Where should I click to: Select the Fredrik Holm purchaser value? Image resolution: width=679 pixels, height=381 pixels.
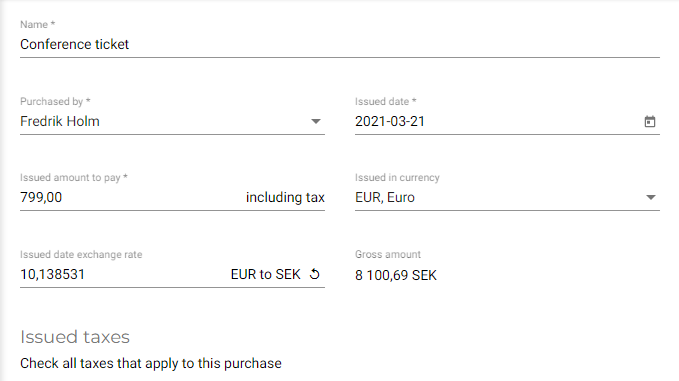coord(60,121)
